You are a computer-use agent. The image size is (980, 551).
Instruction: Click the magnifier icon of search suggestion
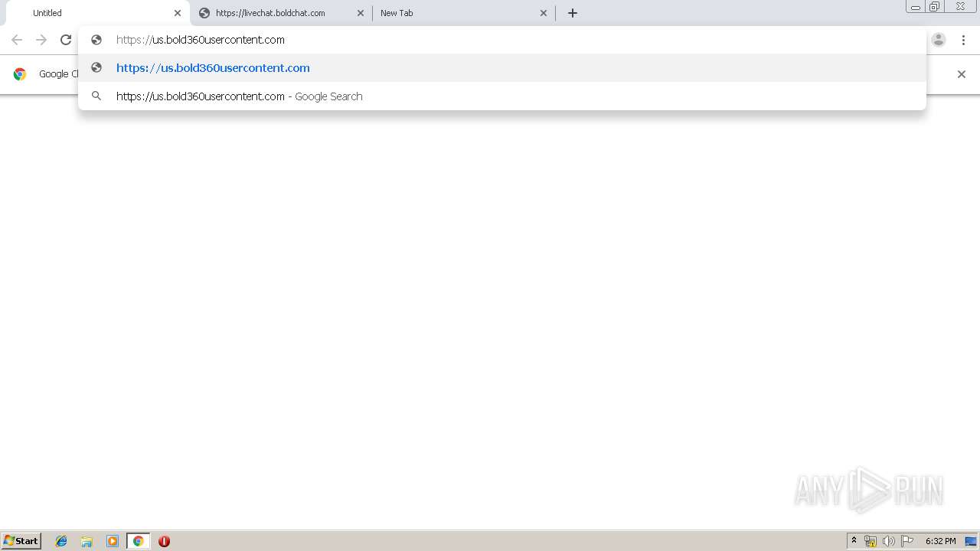(x=96, y=96)
